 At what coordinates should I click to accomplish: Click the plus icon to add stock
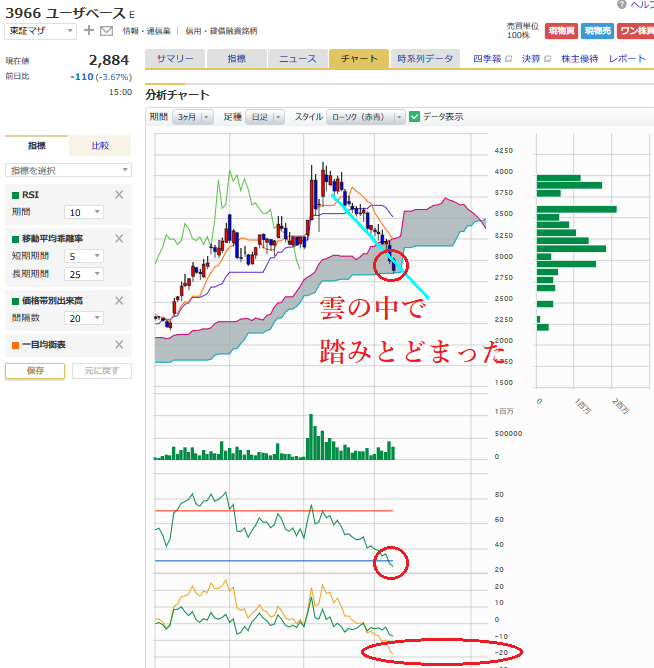[88, 31]
